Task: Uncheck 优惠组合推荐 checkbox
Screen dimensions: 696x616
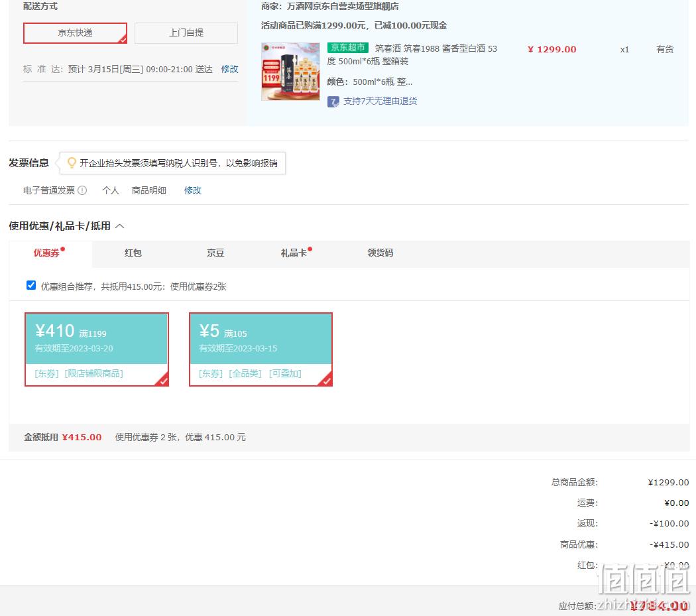Action: (31, 285)
